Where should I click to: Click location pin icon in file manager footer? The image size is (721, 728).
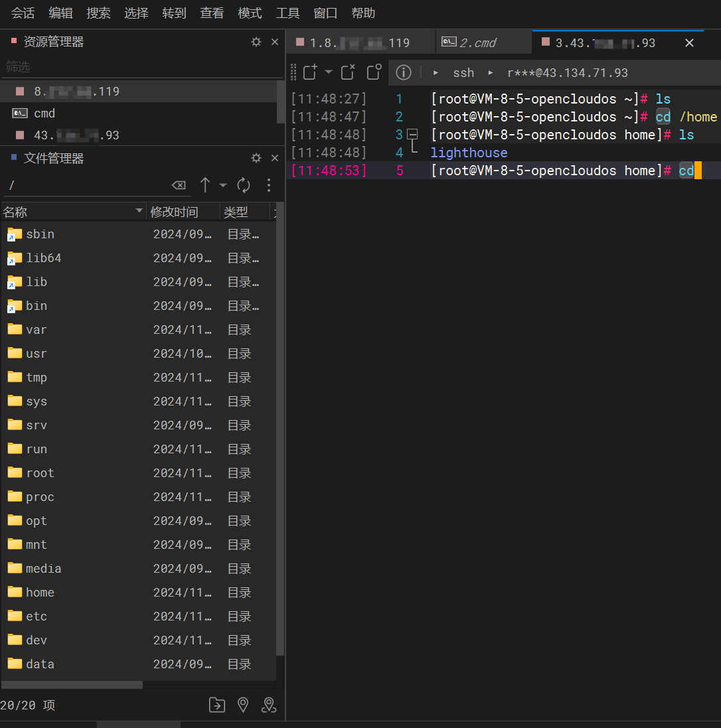(242, 705)
